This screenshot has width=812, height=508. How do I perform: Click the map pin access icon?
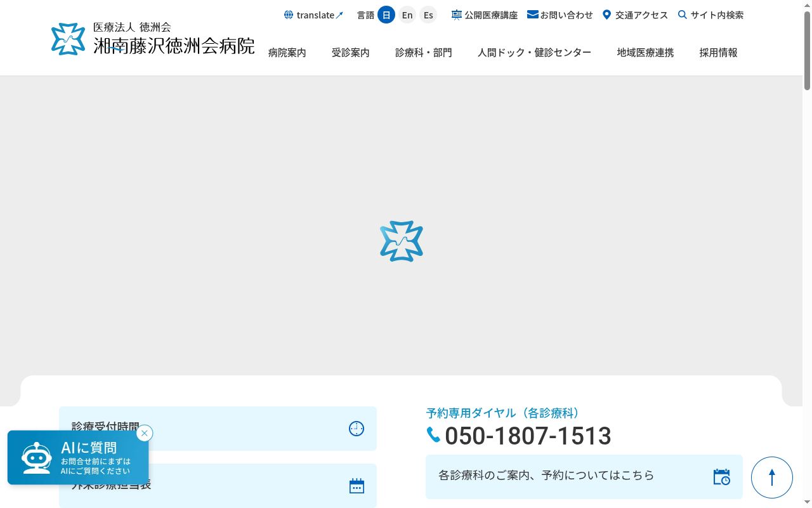coord(606,15)
